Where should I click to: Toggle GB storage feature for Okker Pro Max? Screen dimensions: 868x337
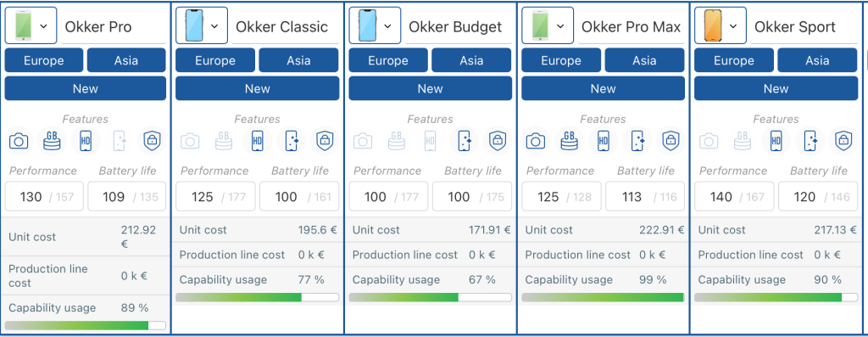569,141
